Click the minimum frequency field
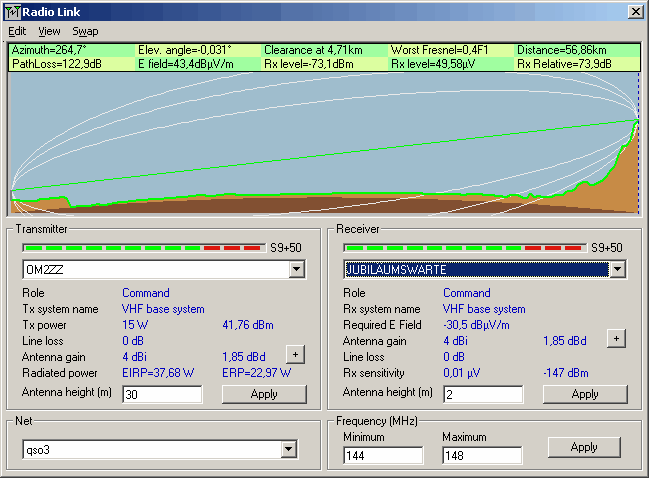649x478 pixels. pyautogui.click(x=383, y=456)
